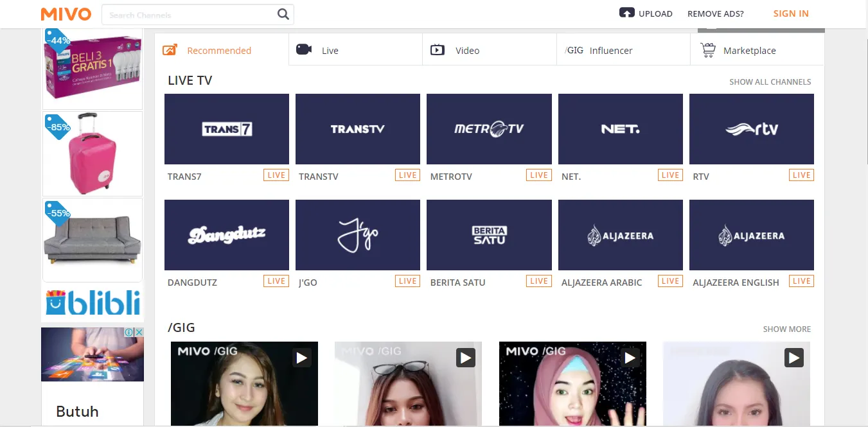Click the Video player icon
The image size is (868, 427).
pos(438,50)
